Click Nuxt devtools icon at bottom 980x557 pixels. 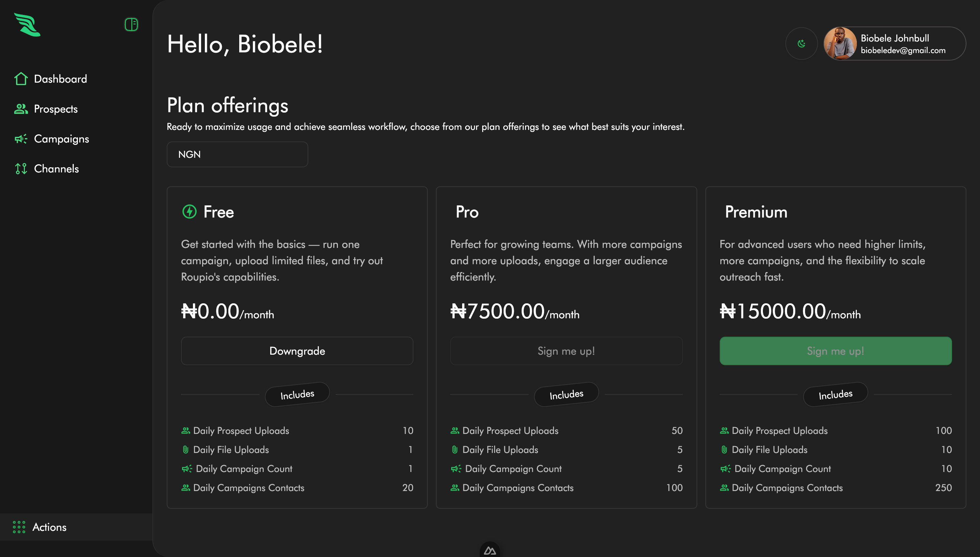(490, 551)
